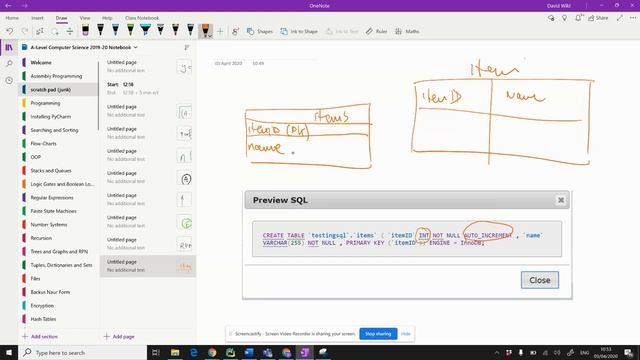The height and width of the screenshot is (360, 640).
Task: Click Add page
Action: 119,337
